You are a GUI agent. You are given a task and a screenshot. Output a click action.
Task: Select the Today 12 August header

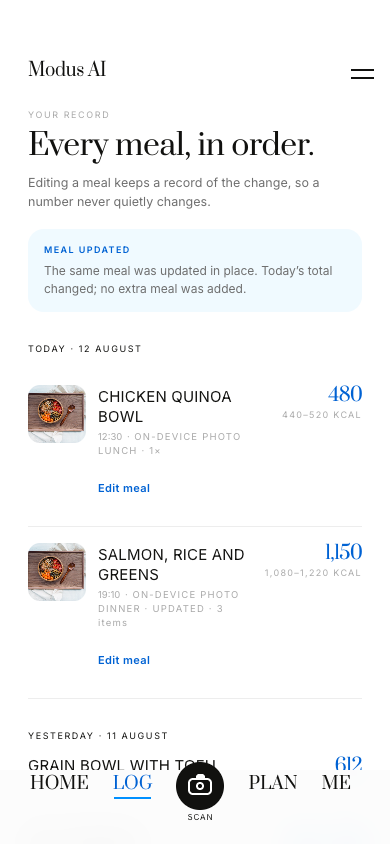coord(85,349)
